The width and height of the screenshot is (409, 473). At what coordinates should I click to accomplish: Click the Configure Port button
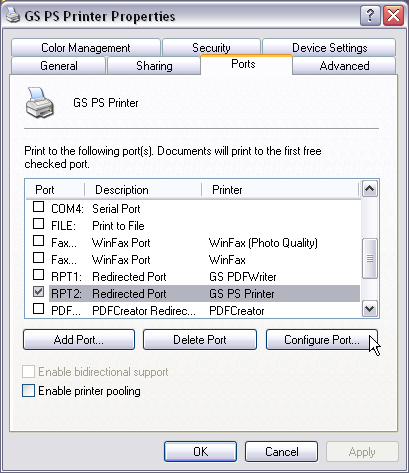coord(322,340)
